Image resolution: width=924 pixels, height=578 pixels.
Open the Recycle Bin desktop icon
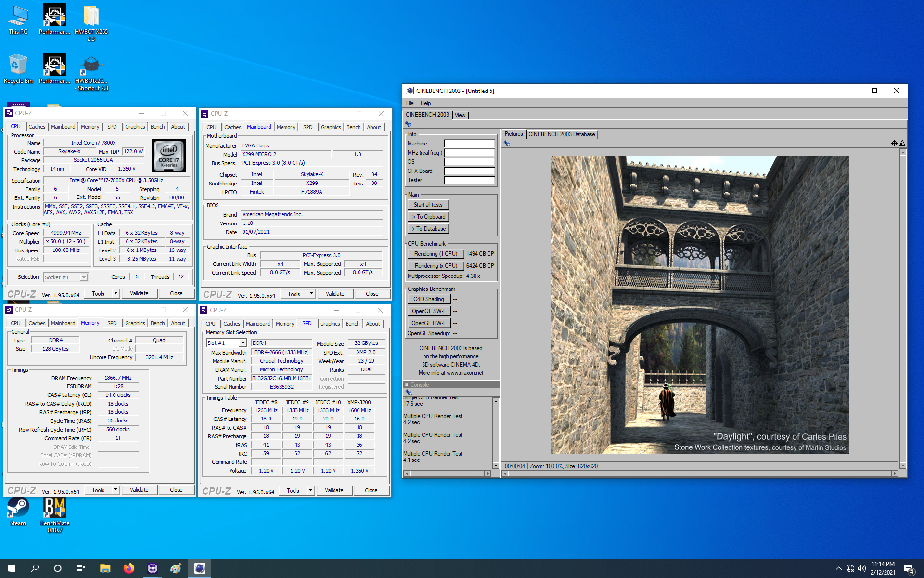click(18, 69)
